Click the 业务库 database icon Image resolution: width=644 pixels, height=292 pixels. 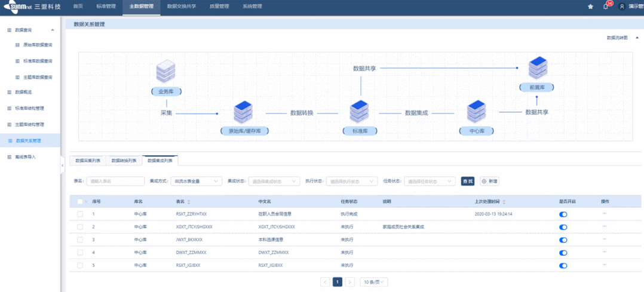click(166, 72)
